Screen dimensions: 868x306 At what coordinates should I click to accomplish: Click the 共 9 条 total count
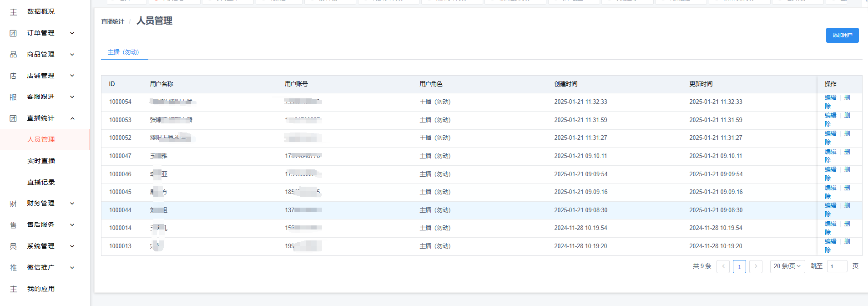[702, 266]
